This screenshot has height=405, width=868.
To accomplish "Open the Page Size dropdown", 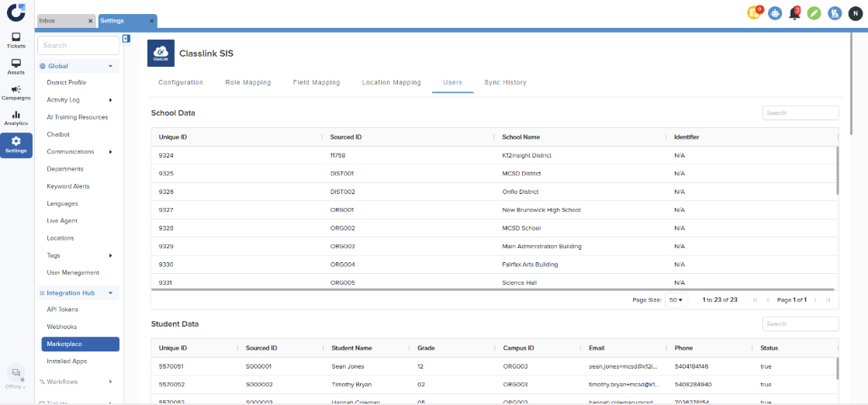I will point(676,299).
